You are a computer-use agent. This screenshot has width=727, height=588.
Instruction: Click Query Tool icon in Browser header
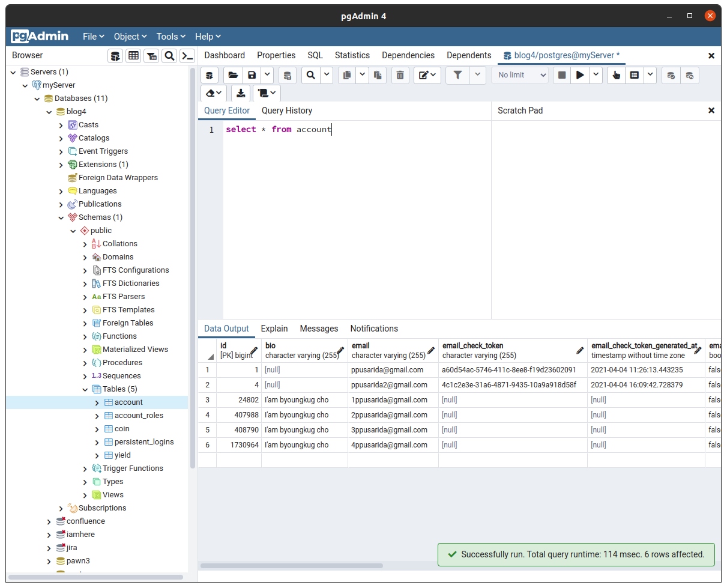pyautogui.click(x=115, y=56)
